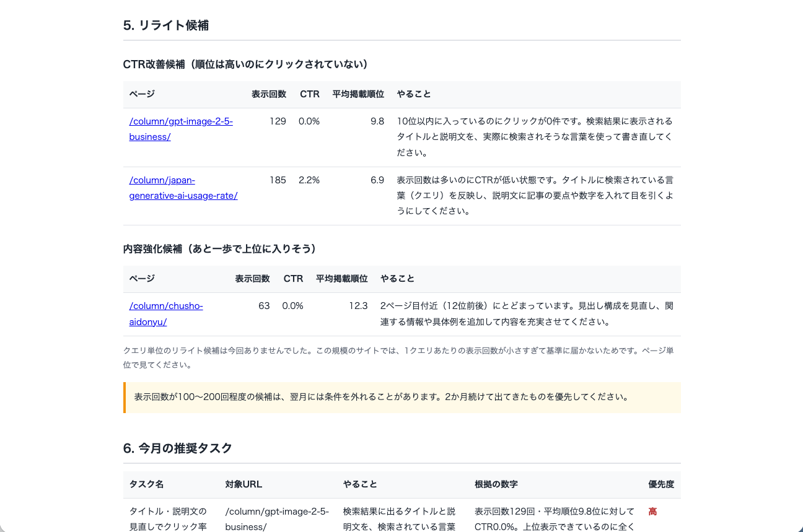The image size is (803, 532).
Task: Click the CTR value 2.2%
Action: tap(309, 180)
